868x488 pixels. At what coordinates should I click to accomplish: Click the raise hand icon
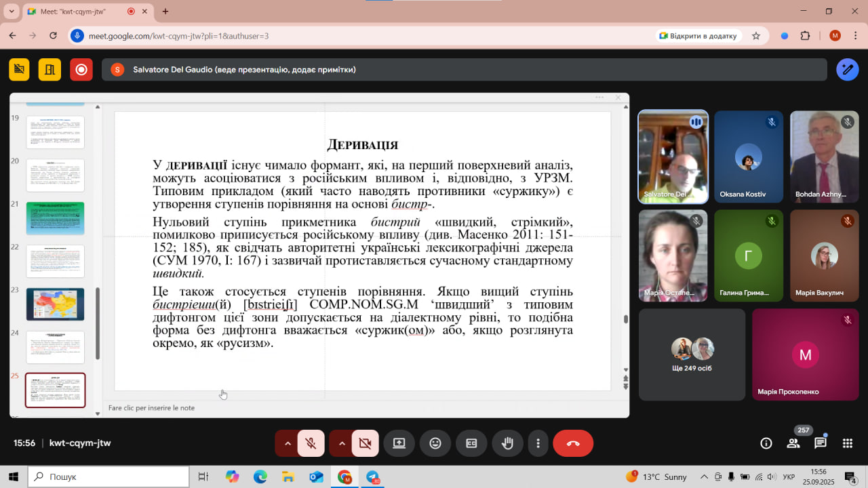507,443
